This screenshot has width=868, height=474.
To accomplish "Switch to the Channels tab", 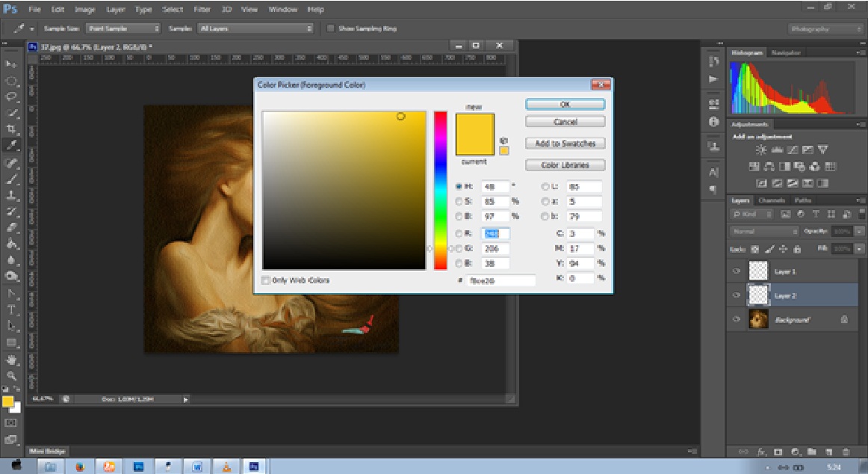I will [772, 200].
